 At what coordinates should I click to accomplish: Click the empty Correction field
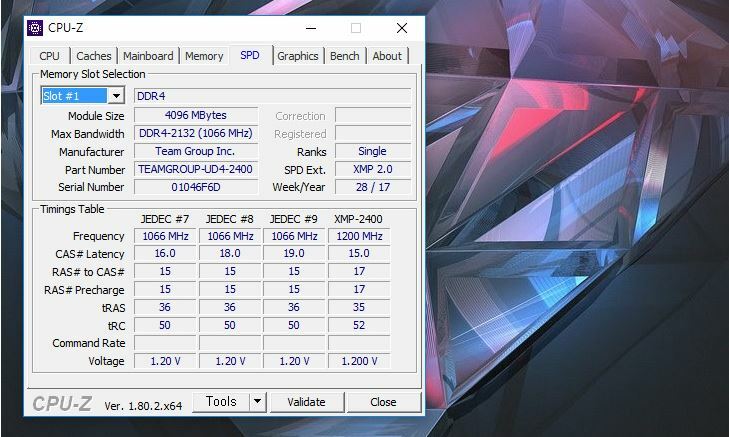point(372,115)
